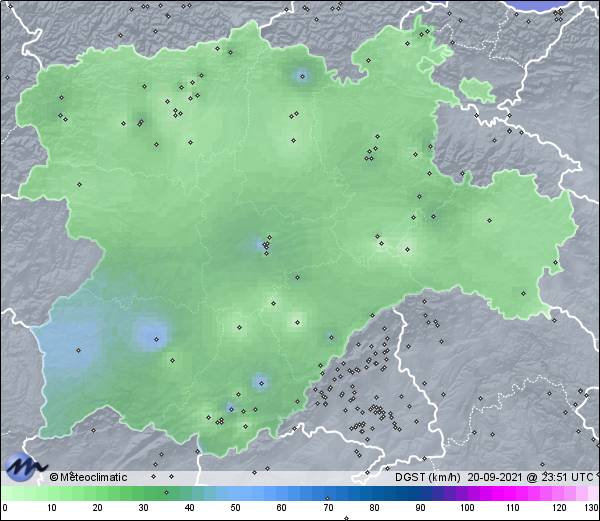Click the 120 value on the scale
The image size is (600, 521).
559,508
